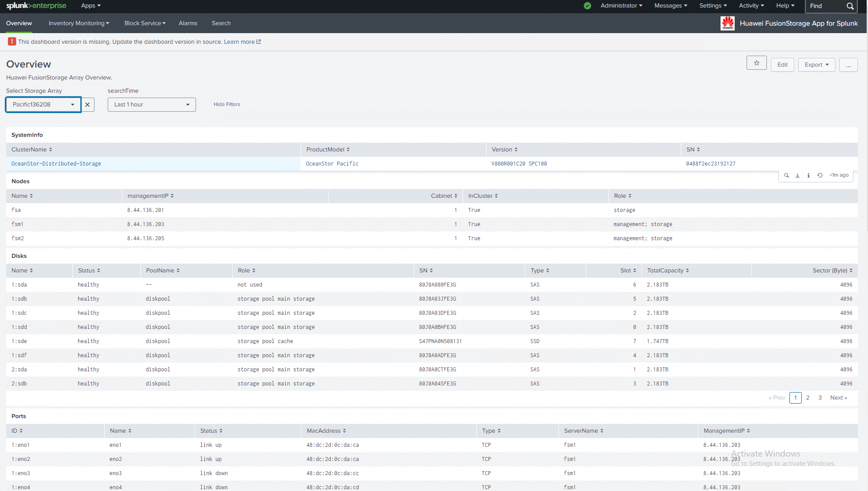Click the OceanStor Pacific product model value
The height and width of the screenshot is (491, 868).
coord(332,164)
